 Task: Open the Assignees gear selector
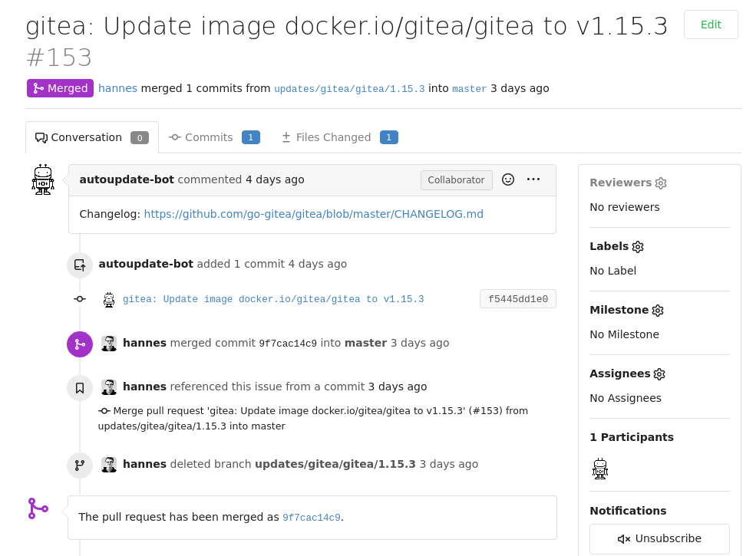coord(659,374)
